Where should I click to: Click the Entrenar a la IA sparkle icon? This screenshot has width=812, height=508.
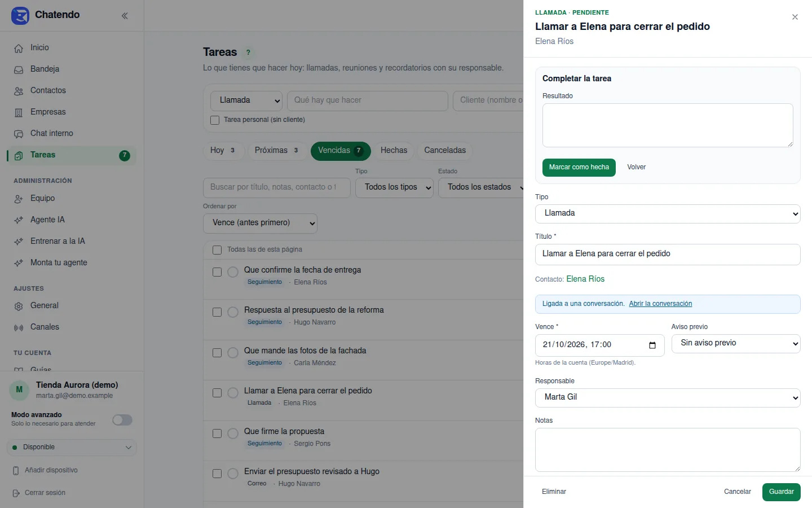(19, 242)
